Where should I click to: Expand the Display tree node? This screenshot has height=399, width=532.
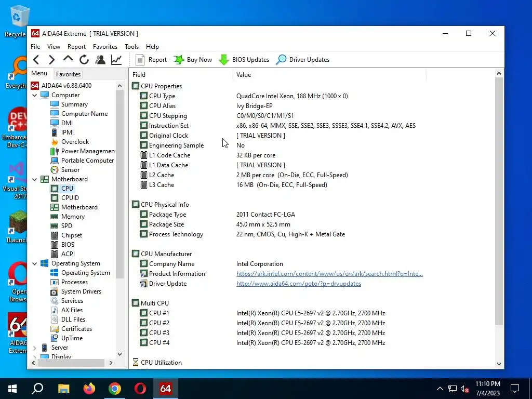(x=35, y=356)
